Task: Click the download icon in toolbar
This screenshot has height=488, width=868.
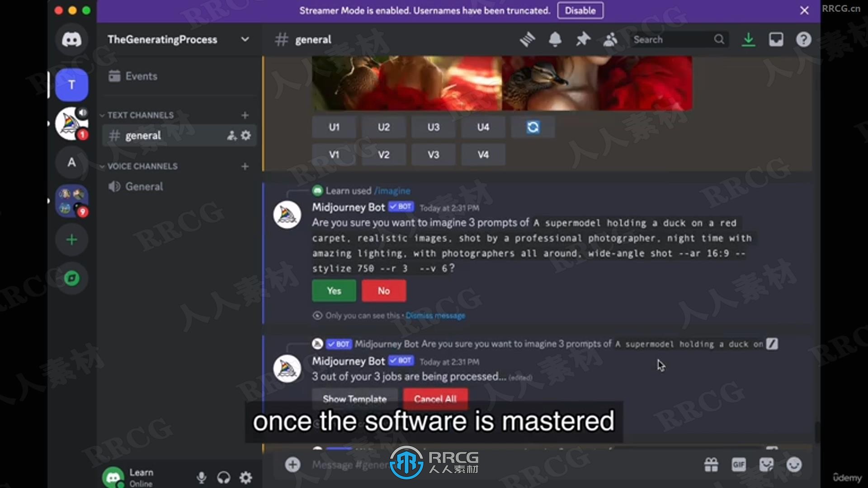Action: (x=748, y=39)
